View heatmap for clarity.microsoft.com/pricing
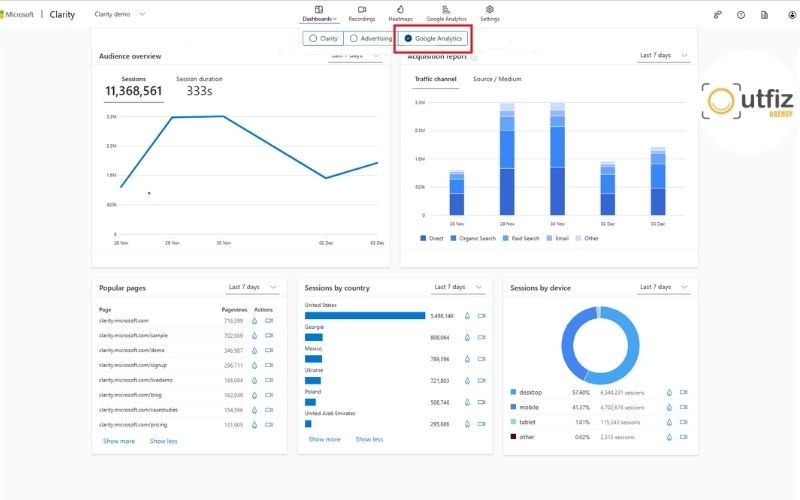 254,424
